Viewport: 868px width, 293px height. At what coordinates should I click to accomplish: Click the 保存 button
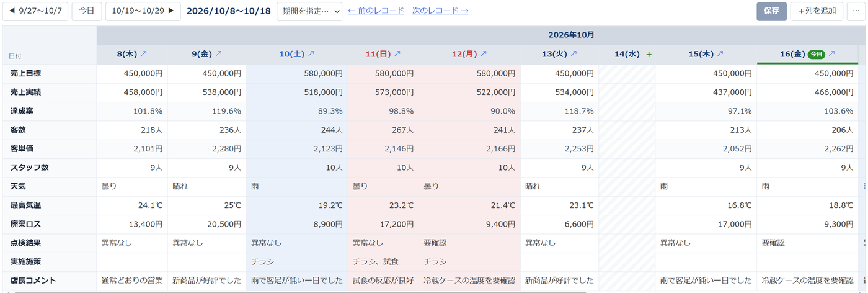pos(771,11)
